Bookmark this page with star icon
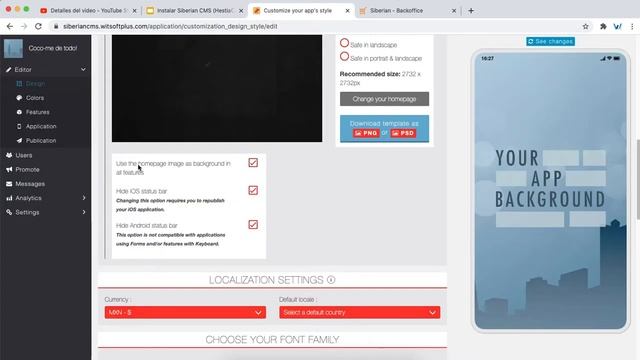The width and height of the screenshot is (640, 360). coord(586,27)
